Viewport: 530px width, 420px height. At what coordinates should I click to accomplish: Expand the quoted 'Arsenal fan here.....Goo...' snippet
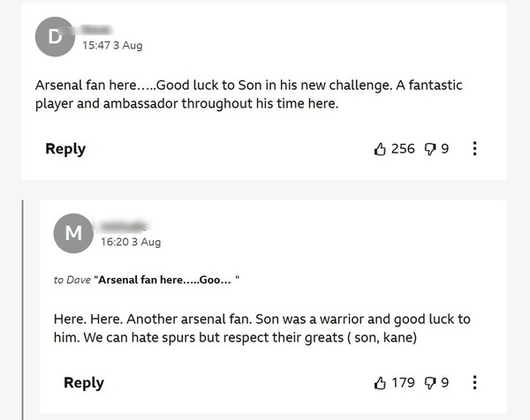click(x=167, y=280)
